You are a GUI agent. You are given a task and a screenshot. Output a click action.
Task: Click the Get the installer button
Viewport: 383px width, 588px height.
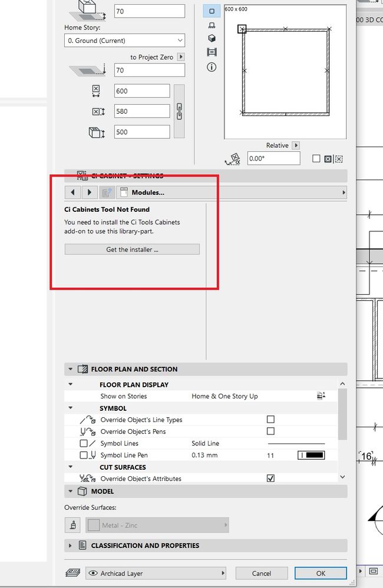pyautogui.click(x=132, y=250)
